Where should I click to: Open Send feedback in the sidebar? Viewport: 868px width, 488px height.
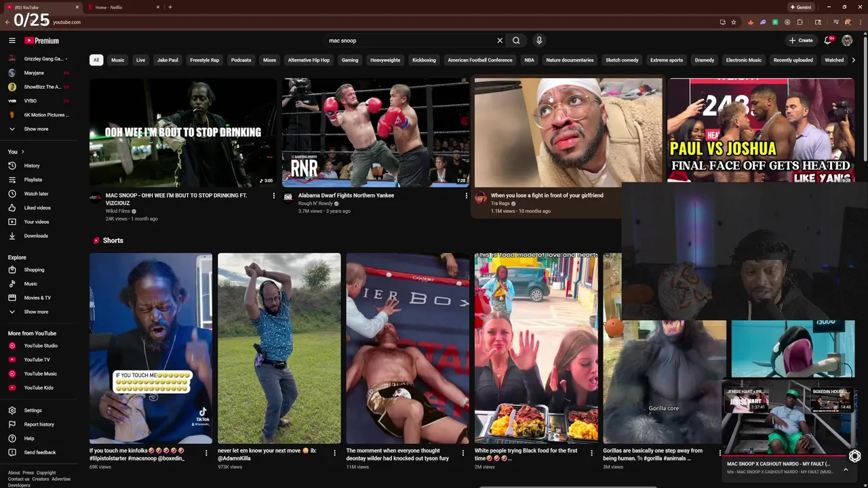pyautogui.click(x=40, y=452)
